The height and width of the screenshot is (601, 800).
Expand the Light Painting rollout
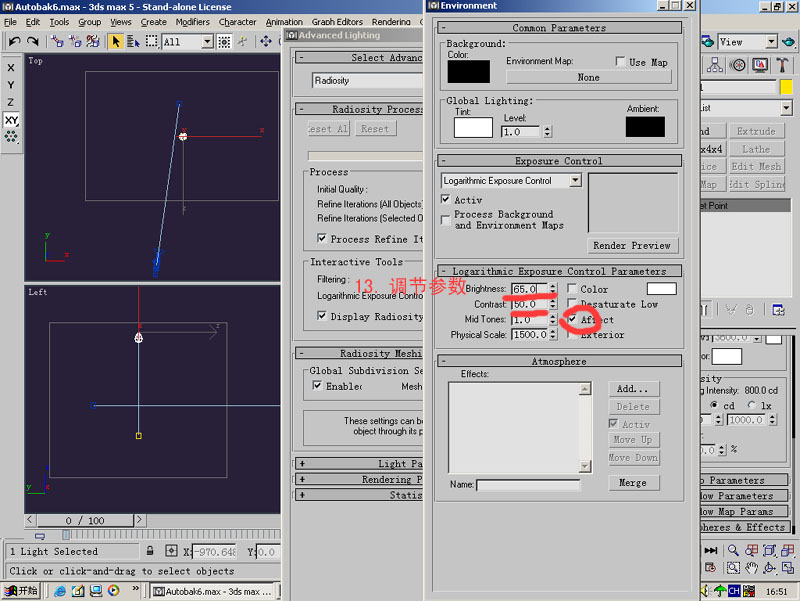(x=360, y=463)
